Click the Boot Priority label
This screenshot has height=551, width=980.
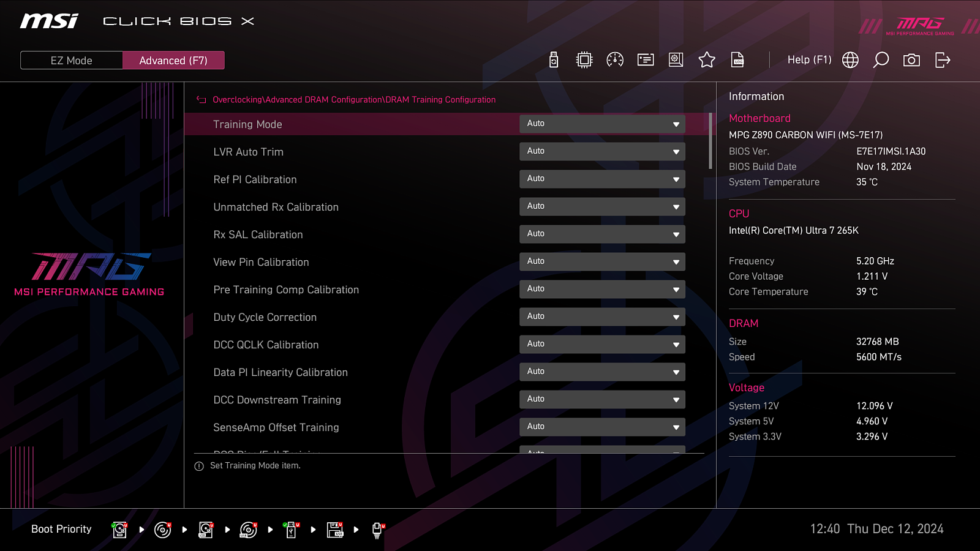pos(61,529)
